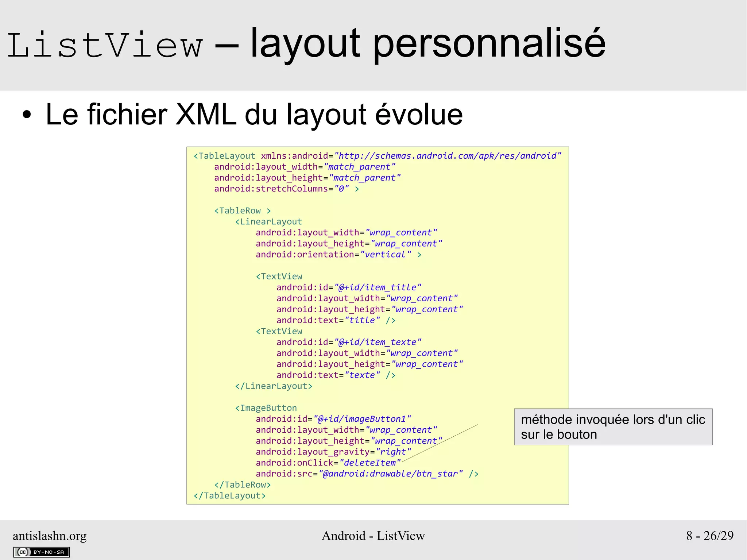Click the 'android:onClick="deleteItem"' line

tap(328, 463)
